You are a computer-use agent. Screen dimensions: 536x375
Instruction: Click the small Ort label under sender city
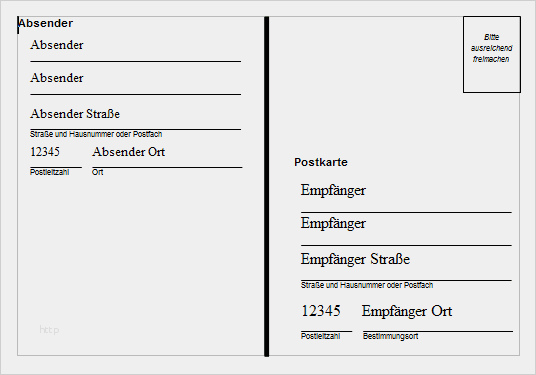tap(97, 172)
